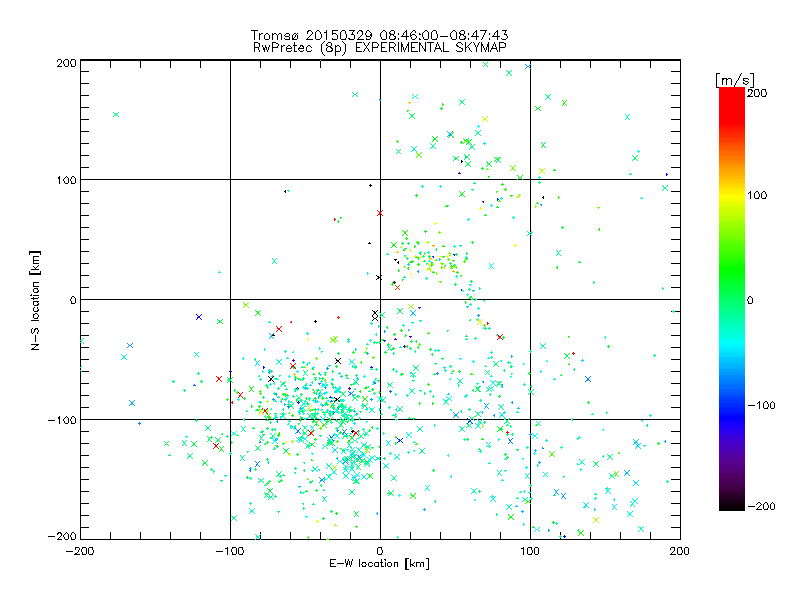Viewport: 800px width, 600px height.
Task: Click the subtitle 'RwPretec (8p) EXPERIMENTAL SKYMAP'
Action: pos(380,47)
